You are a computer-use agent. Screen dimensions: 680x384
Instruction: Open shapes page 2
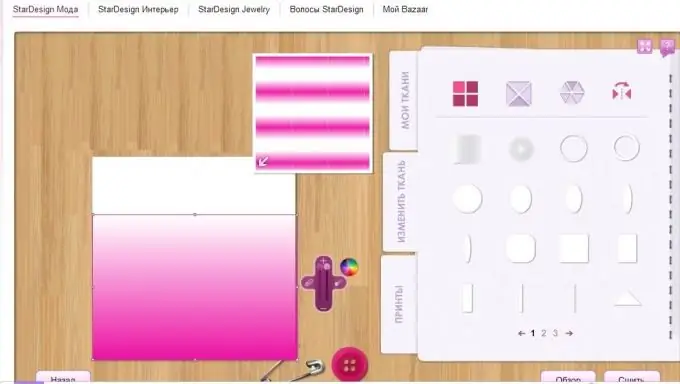click(544, 333)
